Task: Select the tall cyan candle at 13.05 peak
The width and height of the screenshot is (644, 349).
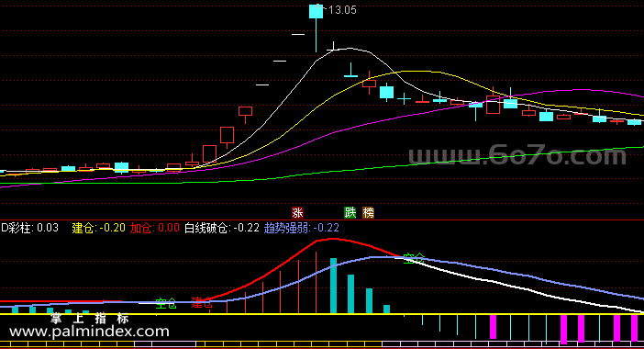Action: click(x=316, y=12)
